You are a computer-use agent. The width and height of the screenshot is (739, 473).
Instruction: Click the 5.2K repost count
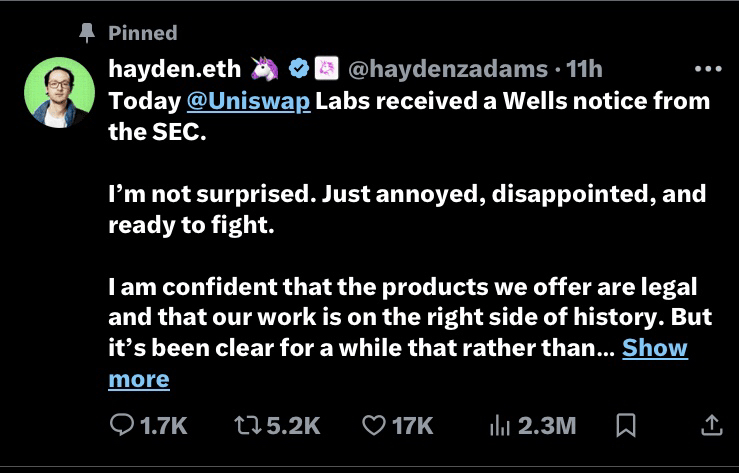coord(296,425)
